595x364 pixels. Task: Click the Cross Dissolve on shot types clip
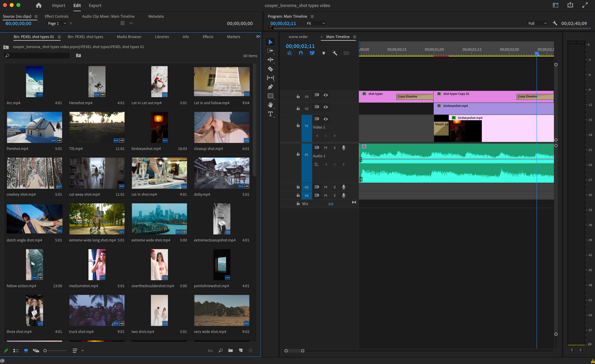(x=414, y=97)
